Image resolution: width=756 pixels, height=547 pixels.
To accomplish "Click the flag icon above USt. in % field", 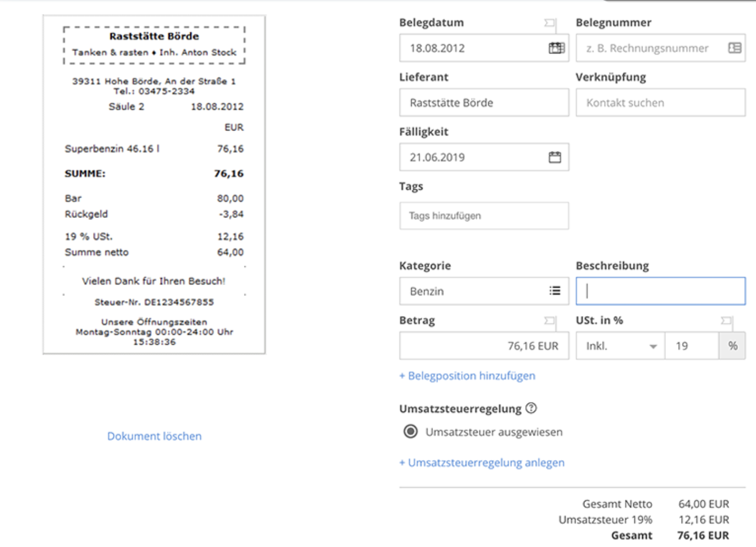I will [726, 321].
